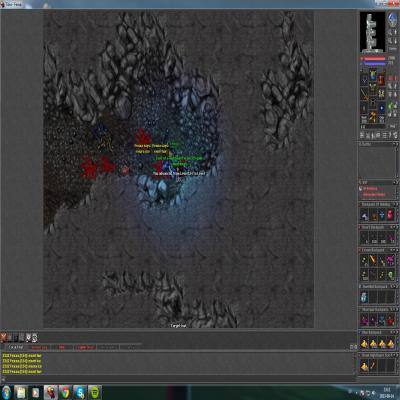The height and width of the screenshot is (400, 400).
Task: Collapse the Blue Backpack container
Action: click(394, 332)
